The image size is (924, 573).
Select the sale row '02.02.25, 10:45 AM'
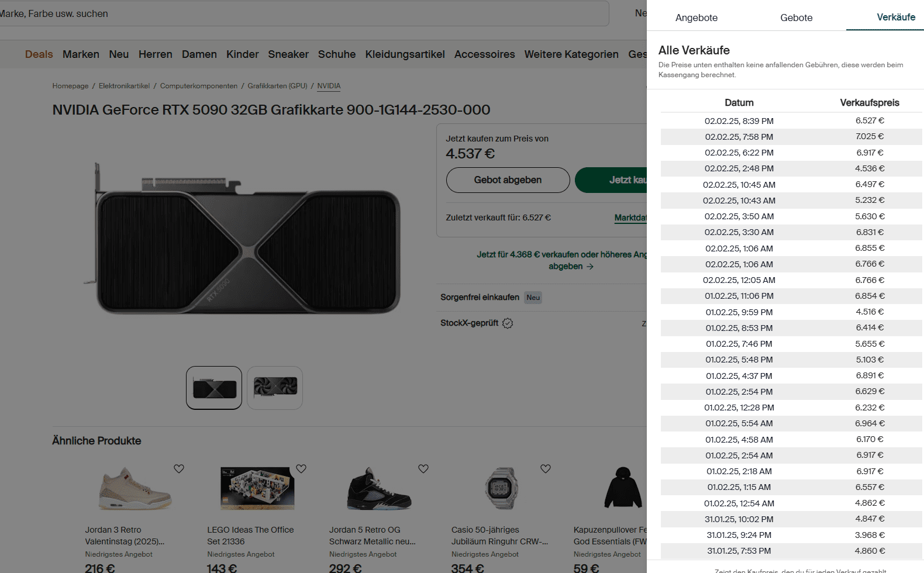pyautogui.click(x=791, y=185)
